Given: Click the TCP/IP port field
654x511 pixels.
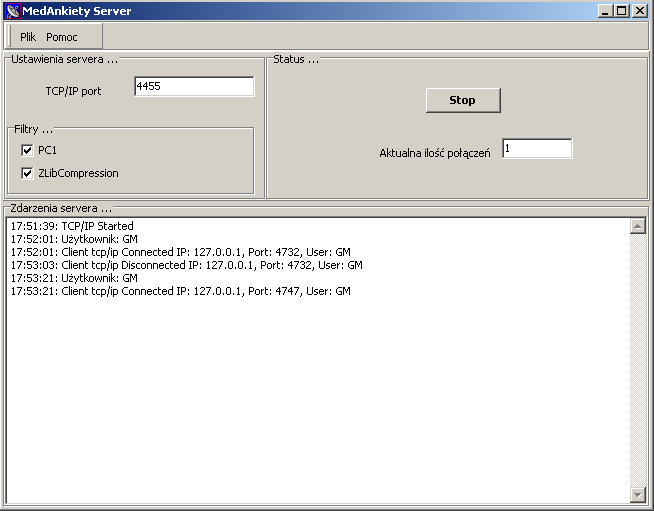Looking at the screenshot, I should pos(194,87).
